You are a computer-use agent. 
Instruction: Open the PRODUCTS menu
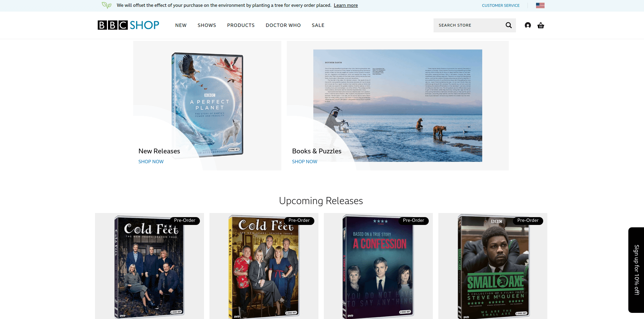[x=241, y=25]
